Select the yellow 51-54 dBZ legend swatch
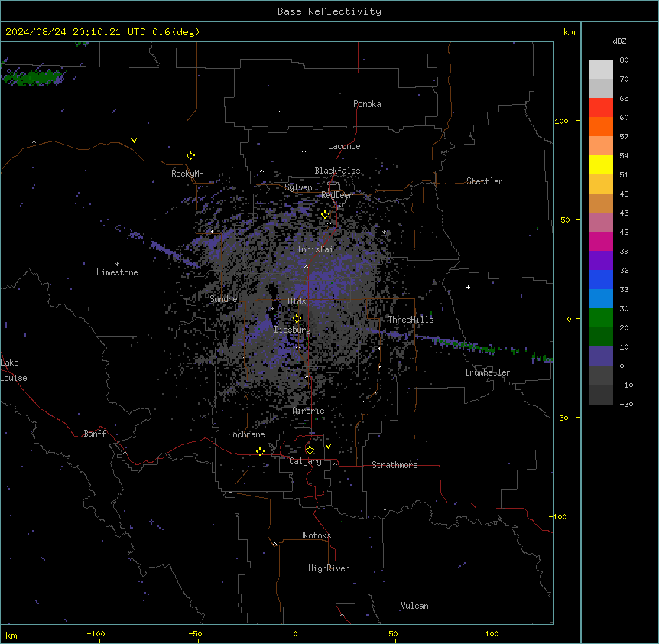Viewport: 659px width, 644px height. coord(601,164)
